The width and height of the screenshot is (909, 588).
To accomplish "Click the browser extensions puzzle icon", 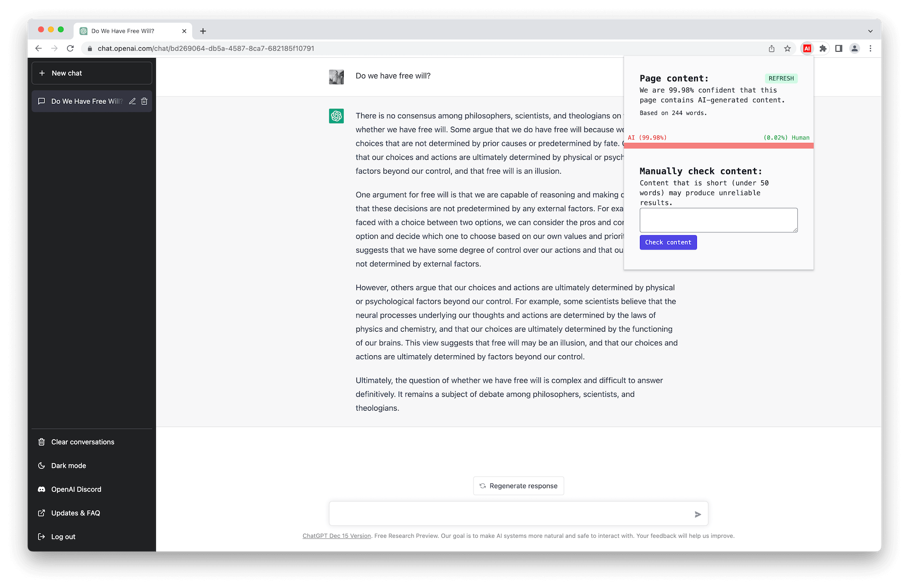I will coord(823,48).
